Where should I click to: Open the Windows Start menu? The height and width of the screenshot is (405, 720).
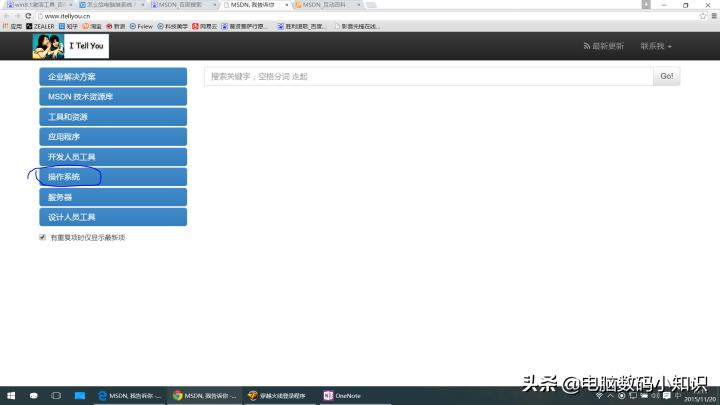tap(11, 395)
